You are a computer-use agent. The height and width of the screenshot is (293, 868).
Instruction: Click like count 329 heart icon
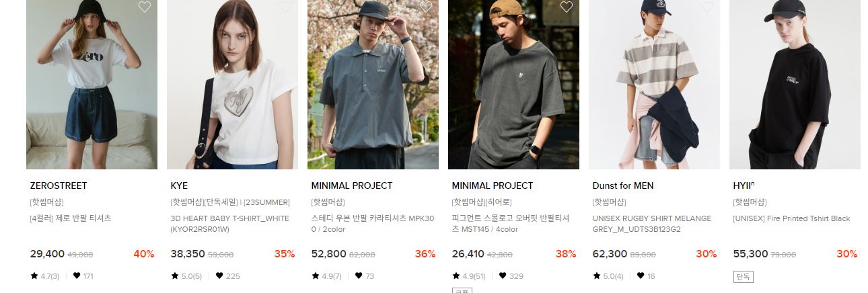coord(503,276)
